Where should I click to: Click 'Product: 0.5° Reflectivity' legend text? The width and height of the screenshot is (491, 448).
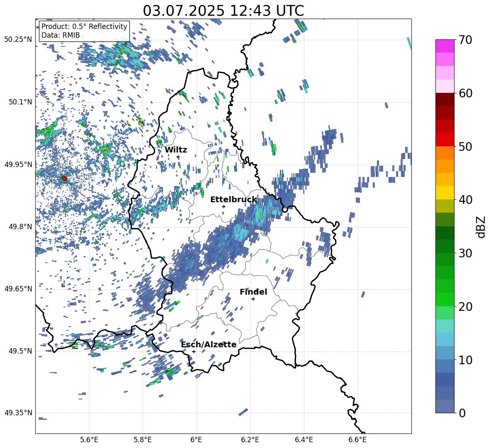(x=84, y=27)
